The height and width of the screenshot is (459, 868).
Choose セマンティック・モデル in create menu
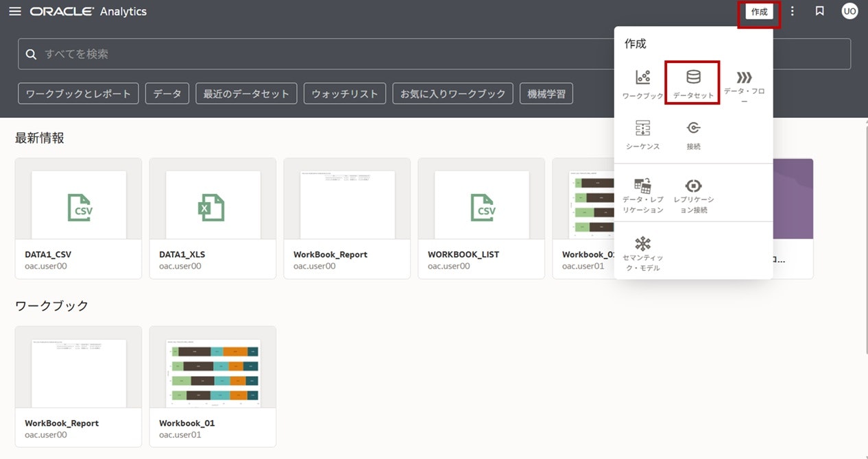(x=643, y=253)
